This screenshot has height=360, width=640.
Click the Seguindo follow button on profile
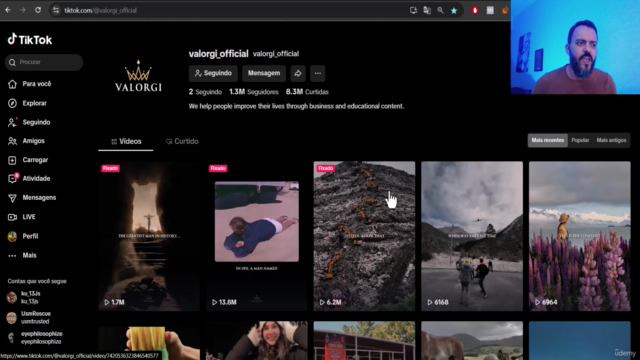pyautogui.click(x=213, y=73)
